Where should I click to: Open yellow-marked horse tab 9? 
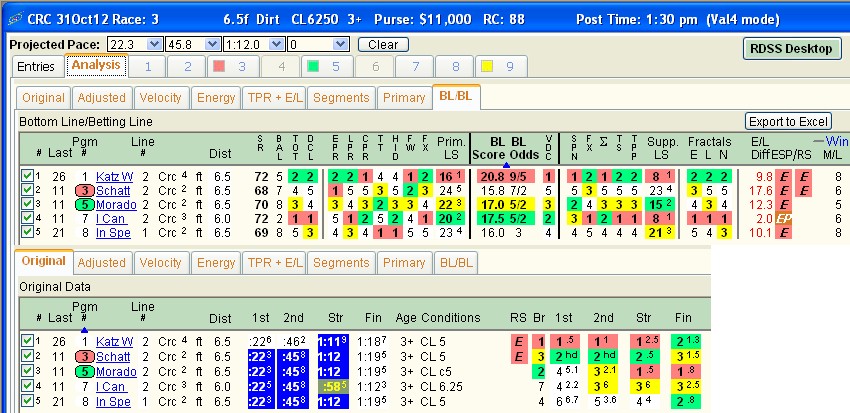point(501,67)
